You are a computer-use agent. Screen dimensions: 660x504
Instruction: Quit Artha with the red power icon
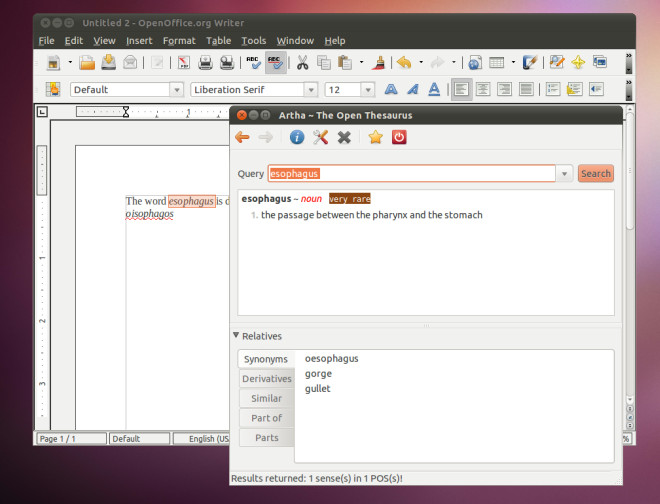click(399, 137)
